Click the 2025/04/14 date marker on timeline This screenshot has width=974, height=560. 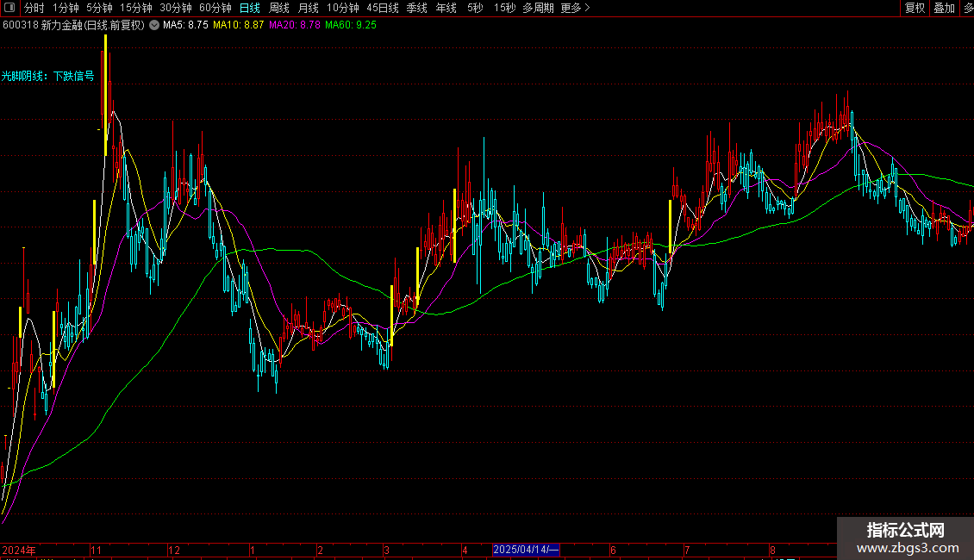[x=527, y=550]
